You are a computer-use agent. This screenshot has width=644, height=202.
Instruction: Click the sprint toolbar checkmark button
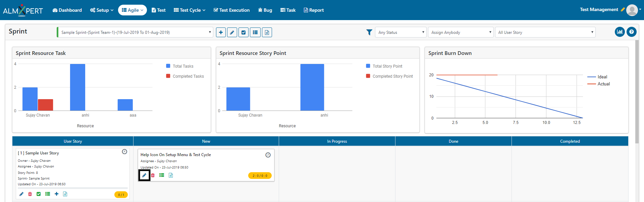click(244, 32)
